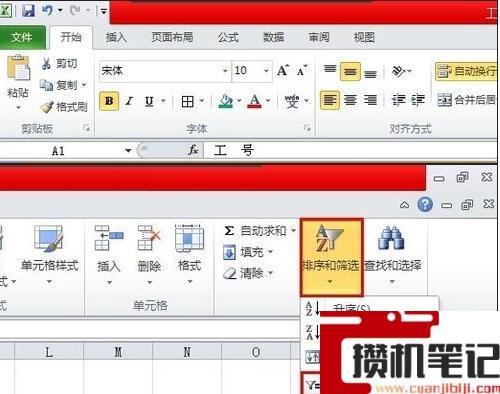Open the 剪贴板 dialog launcher

87,128
